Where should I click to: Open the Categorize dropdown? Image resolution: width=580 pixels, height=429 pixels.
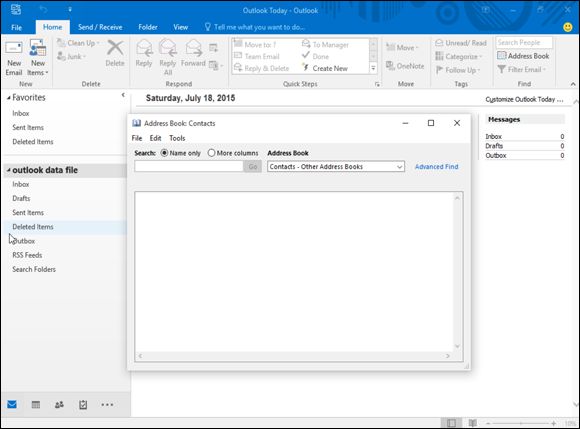pyautogui.click(x=459, y=56)
